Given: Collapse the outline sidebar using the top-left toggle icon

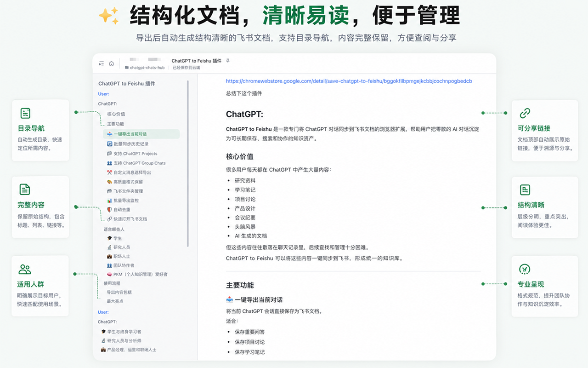Looking at the screenshot, I should click(x=101, y=63).
